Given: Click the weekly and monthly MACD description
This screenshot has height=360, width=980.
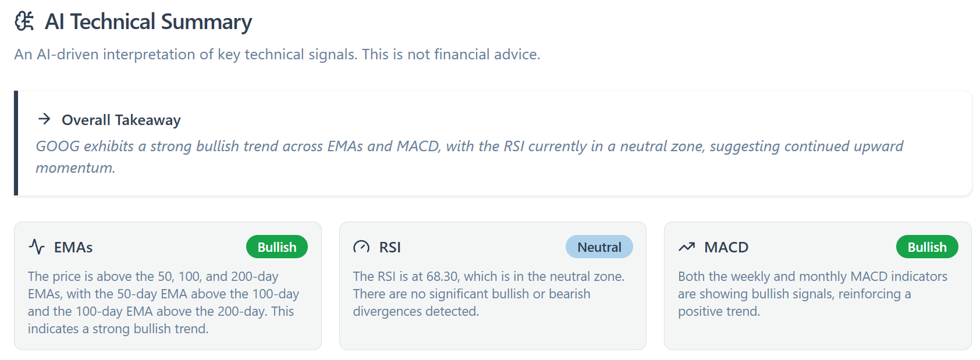Looking at the screenshot, I should [812, 294].
